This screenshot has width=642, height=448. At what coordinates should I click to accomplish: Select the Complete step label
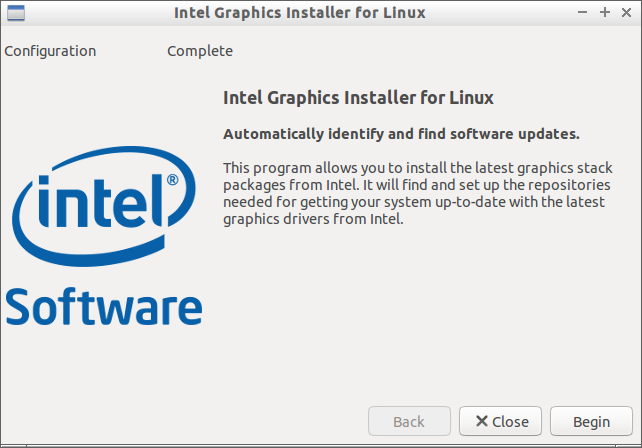pos(200,51)
